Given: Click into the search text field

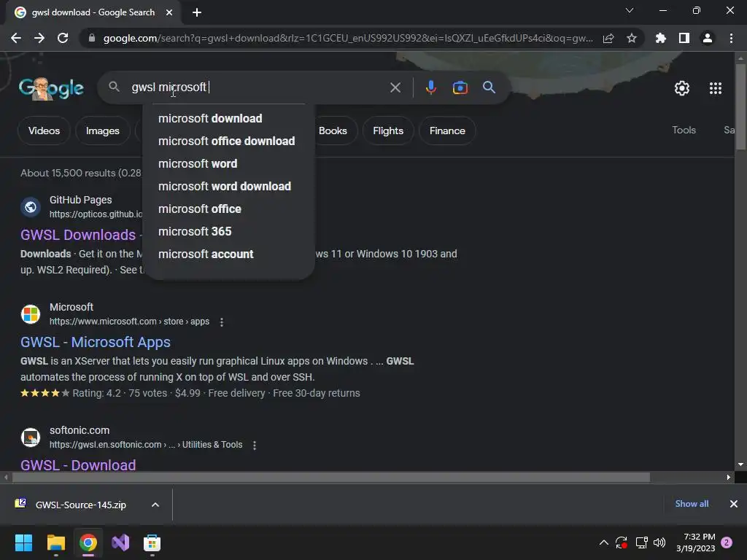Looking at the screenshot, I should pyautogui.click(x=258, y=87).
